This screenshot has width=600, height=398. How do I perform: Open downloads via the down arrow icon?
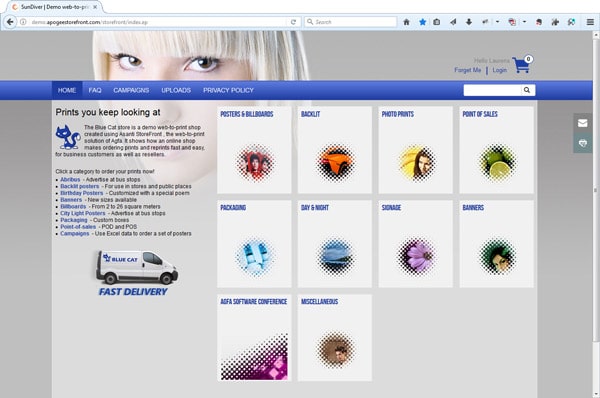tap(469, 22)
